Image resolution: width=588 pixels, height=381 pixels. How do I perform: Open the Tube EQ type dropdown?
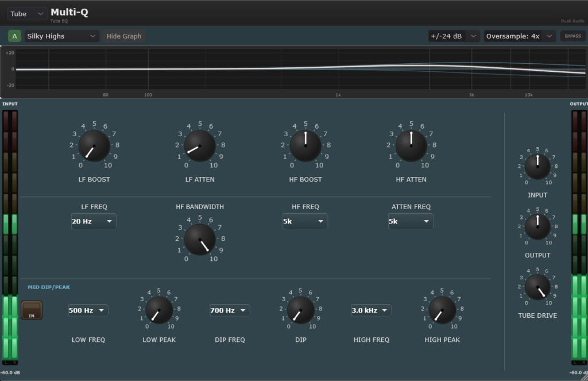pos(28,13)
